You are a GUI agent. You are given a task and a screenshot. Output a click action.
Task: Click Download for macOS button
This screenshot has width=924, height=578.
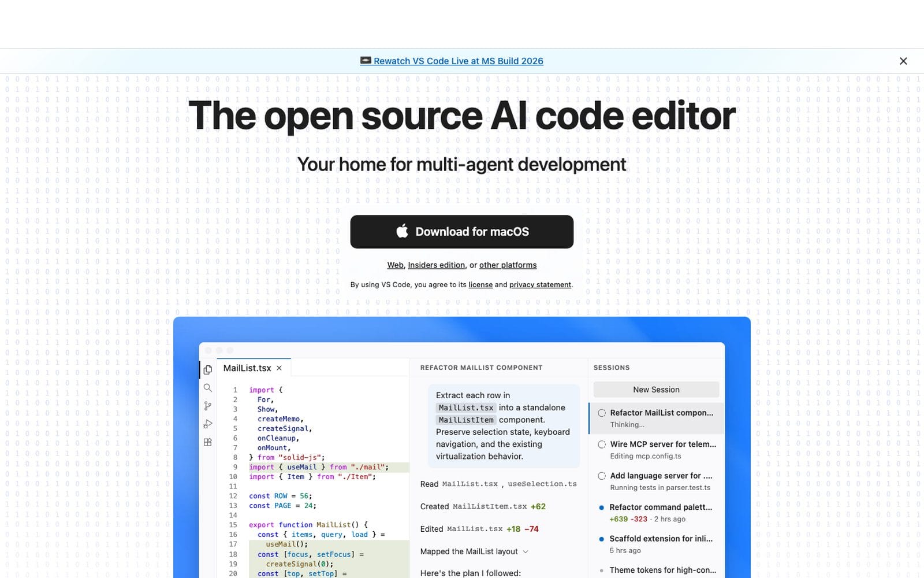462,232
